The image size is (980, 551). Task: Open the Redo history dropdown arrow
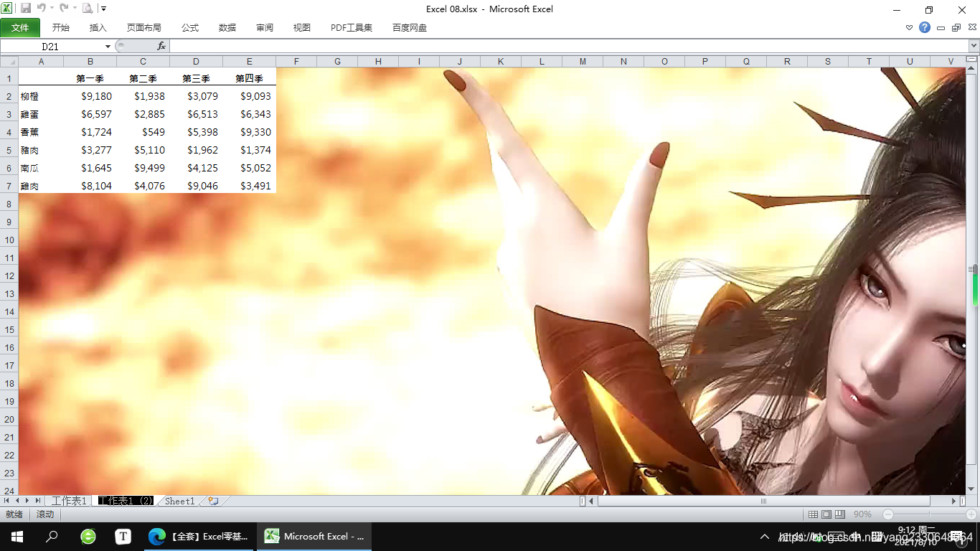click(74, 9)
